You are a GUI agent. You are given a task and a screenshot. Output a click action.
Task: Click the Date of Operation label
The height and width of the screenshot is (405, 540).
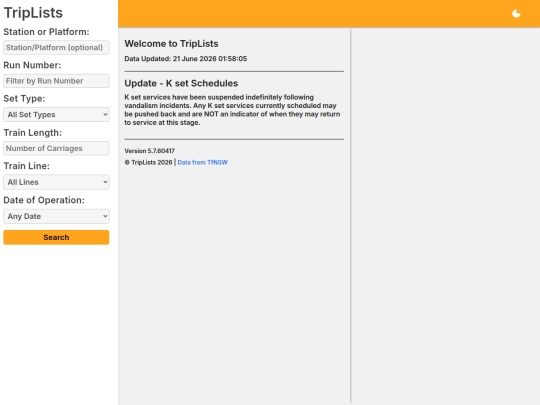(44, 200)
